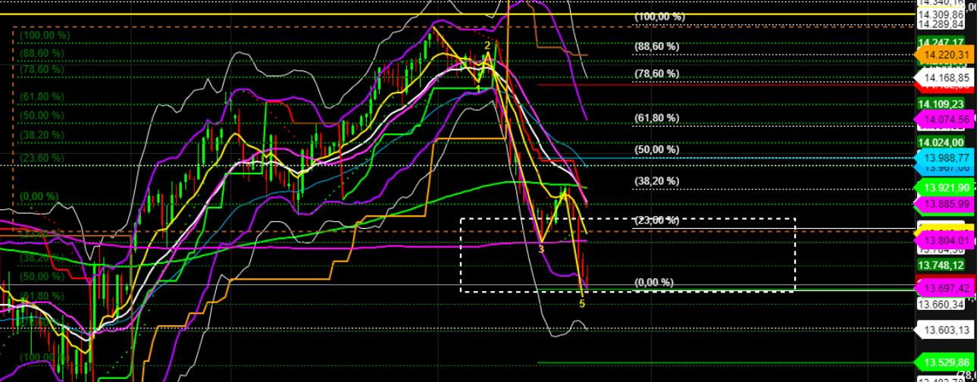Viewport: 980px width, 382px height.
Task: Click the white (78,60 %) Fibonacci label
Action: tap(656, 74)
